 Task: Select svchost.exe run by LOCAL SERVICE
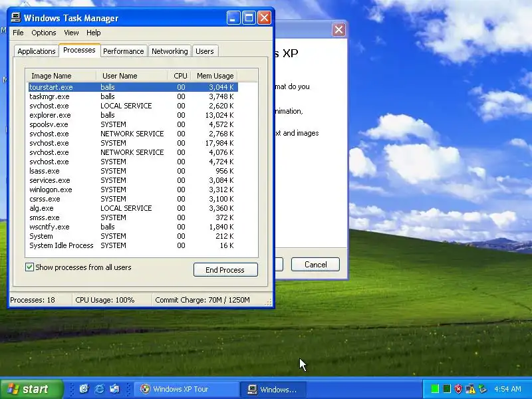pyautogui.click(x=133, y=106)
